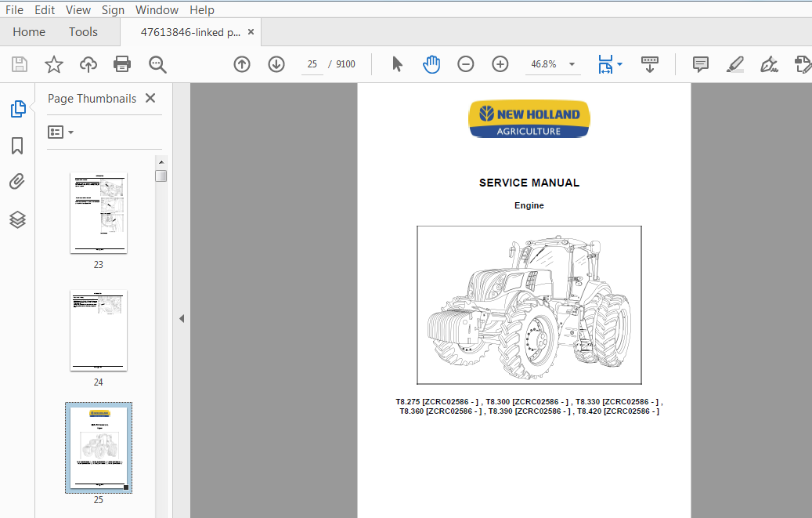Screen dimensions: 812x518
Task: Click the thumbnail panel scrollbar handle
Action: 161,176
